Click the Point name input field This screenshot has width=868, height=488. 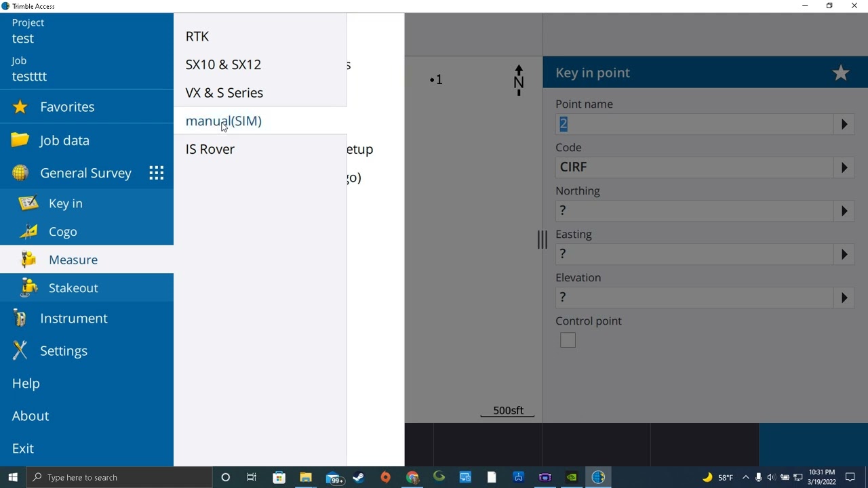pyautogui.click(x=694, y=124)
